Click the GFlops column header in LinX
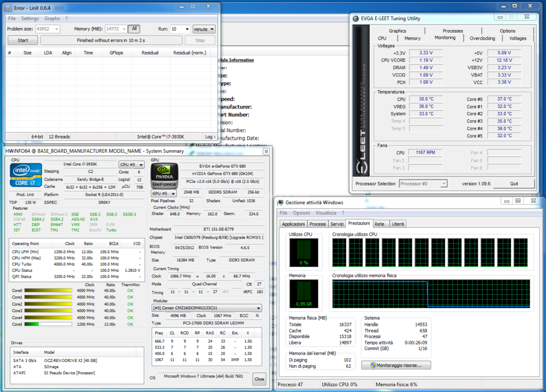 coord(116,52)
